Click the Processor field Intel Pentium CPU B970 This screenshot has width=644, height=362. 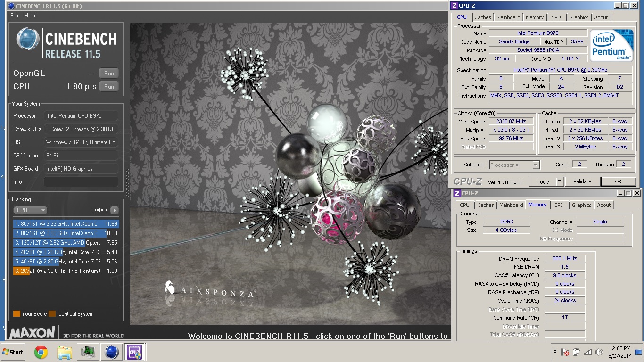[x=81, y=116]
